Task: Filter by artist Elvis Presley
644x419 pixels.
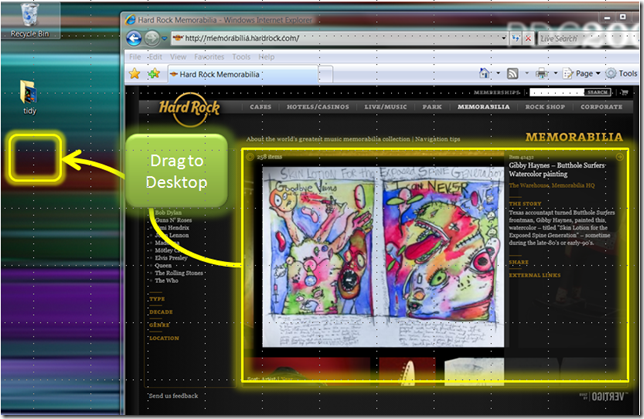Action: click(x=171, y=258)
